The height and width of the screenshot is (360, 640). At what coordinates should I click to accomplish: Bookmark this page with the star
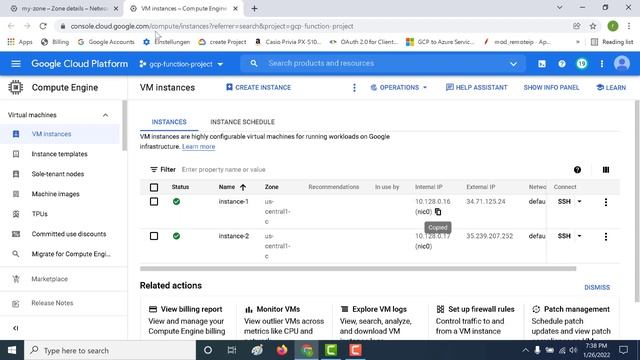click(593, 26)
